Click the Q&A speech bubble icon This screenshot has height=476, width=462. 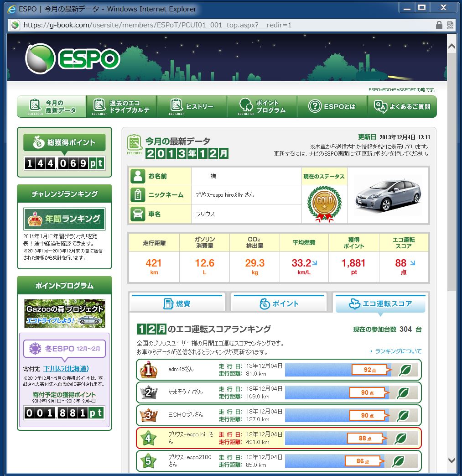380,106
